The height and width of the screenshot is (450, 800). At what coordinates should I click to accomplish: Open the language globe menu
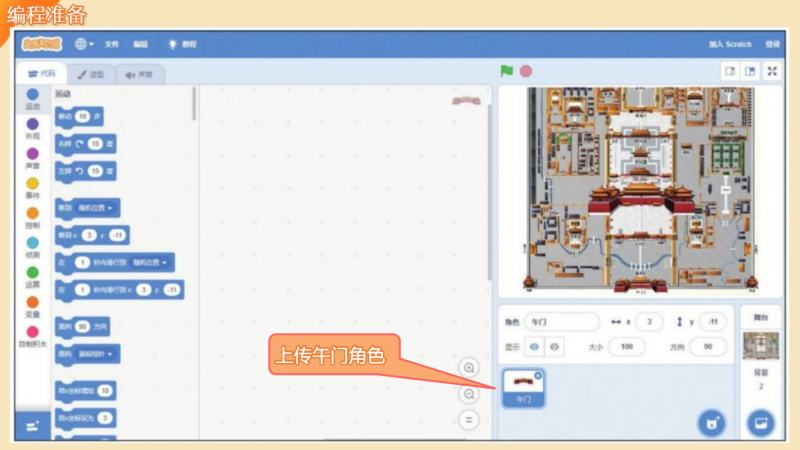(84, 44)
